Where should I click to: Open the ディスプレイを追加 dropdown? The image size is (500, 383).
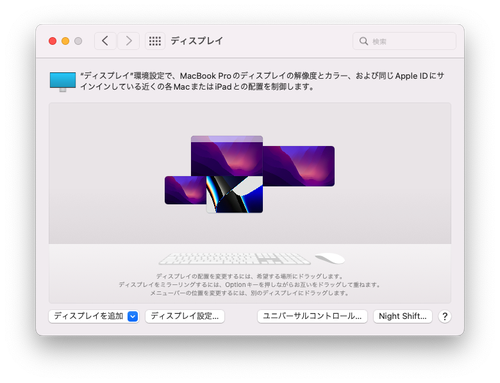(x=94, y=316)
